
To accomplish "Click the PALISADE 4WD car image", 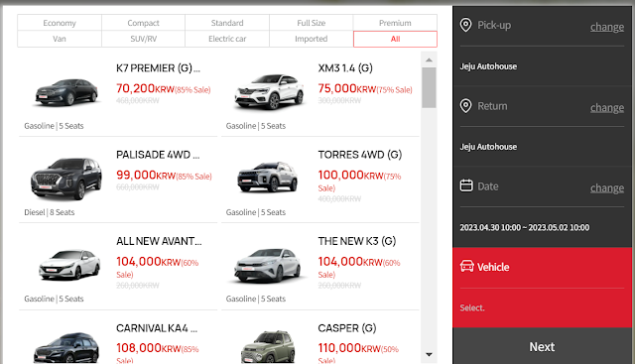I will [x=66, y=179].
